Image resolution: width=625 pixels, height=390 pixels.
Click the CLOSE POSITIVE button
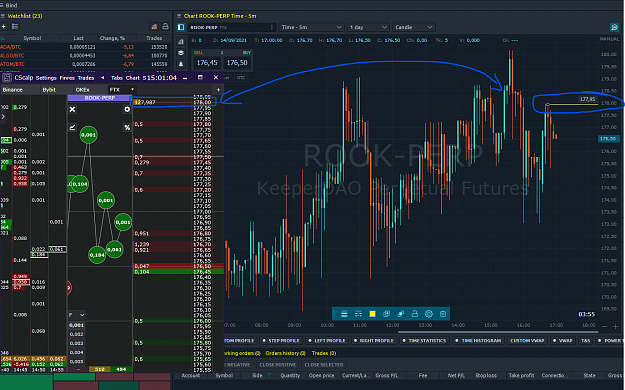click(x=277, y=365)
